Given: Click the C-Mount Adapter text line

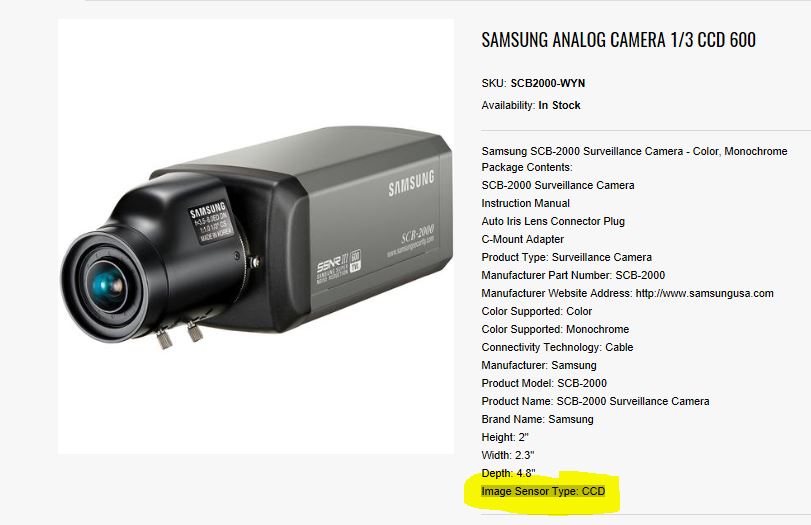Looking at the screenshot, I should click(522, 239).
